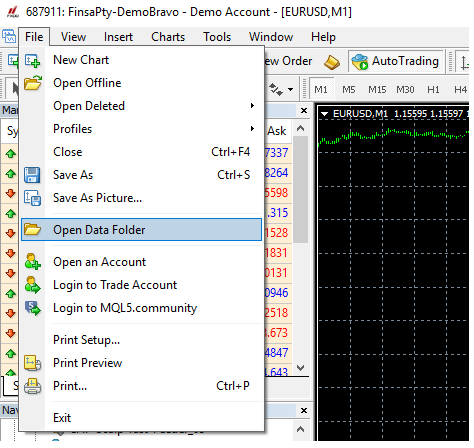Click the Save As Picture icon
Viewport: 474px width, 448px height.
[x=32, y=198]
